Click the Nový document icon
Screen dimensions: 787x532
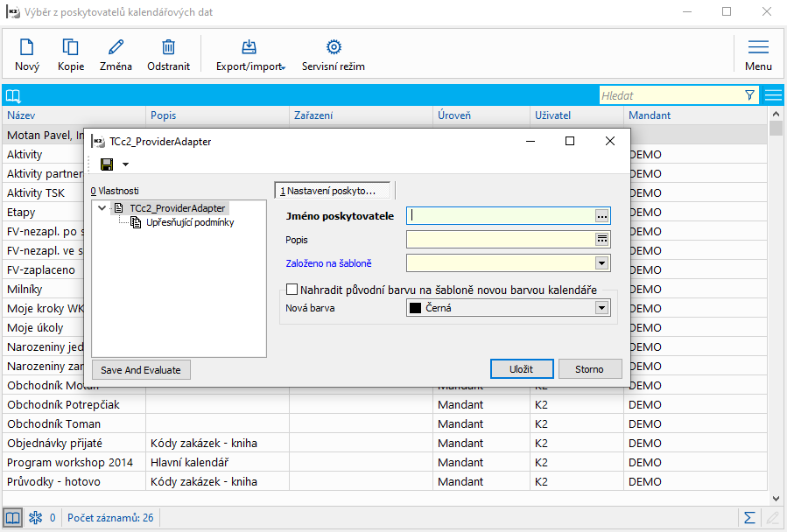27,48
